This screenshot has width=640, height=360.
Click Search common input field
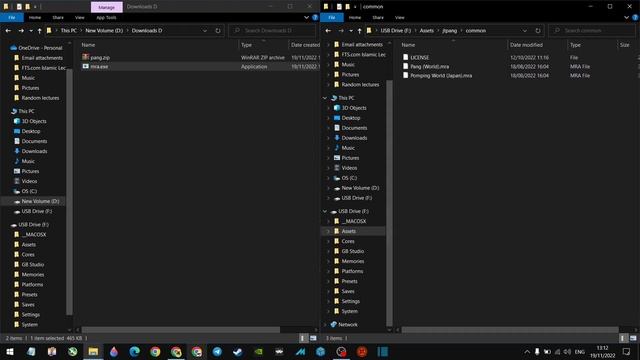pyautogui.click(x=592, y=31)
